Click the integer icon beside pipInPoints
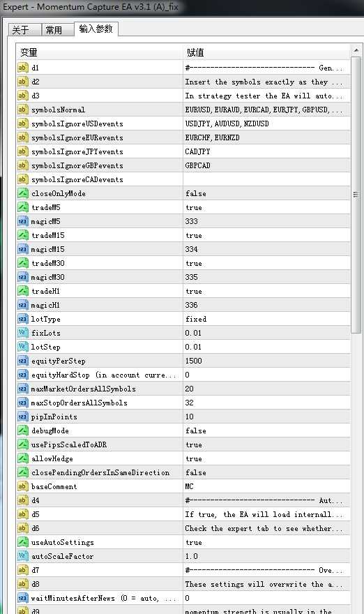The image size is (364, 614). click(23, 417)
